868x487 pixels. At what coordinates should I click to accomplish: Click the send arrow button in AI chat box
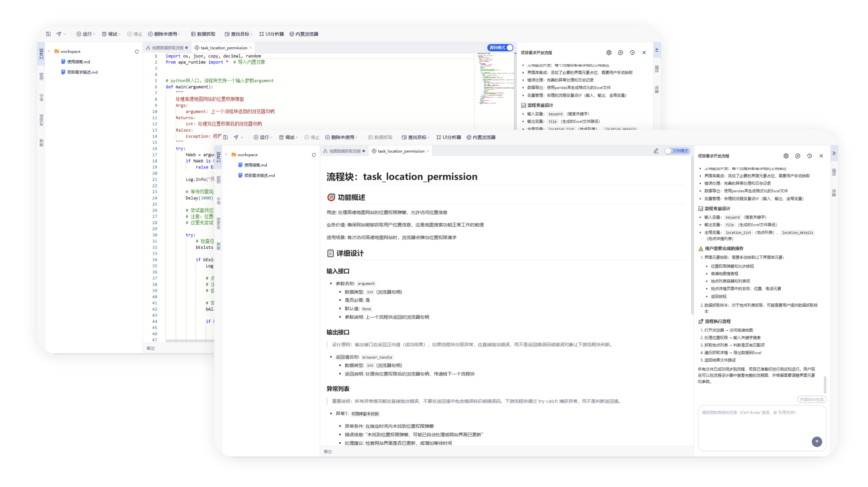(817, 441)
